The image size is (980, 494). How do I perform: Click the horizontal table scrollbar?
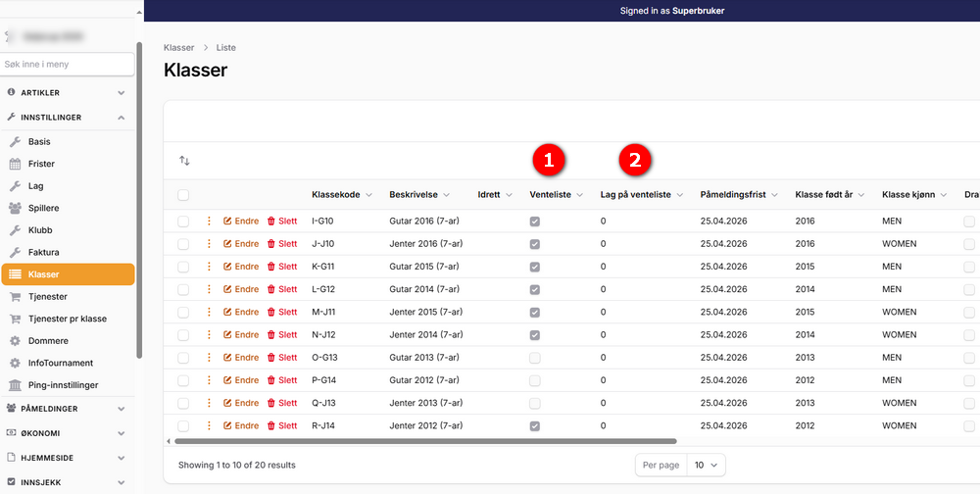(425, 441)
